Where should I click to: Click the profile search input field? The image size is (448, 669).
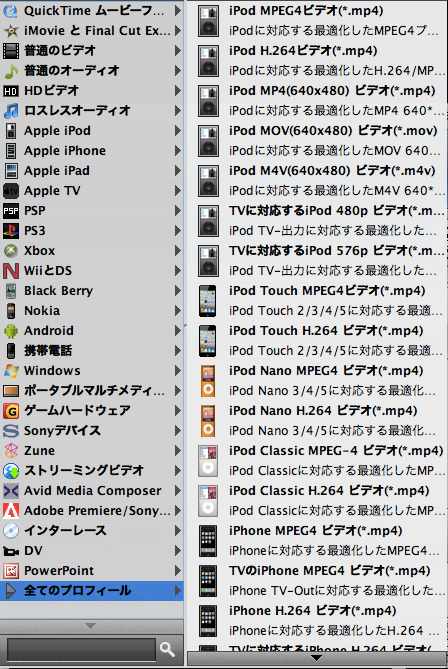(81, 649)
